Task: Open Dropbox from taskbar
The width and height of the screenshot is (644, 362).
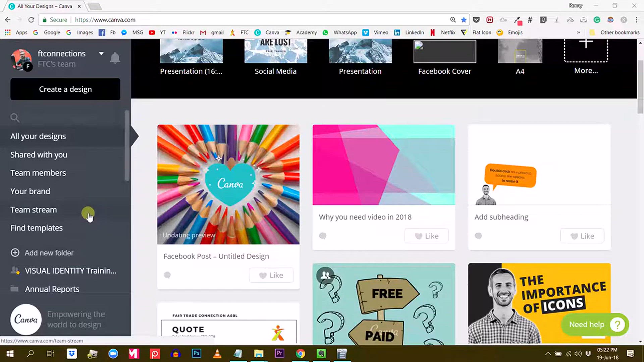Action: [x=72, y=354]
